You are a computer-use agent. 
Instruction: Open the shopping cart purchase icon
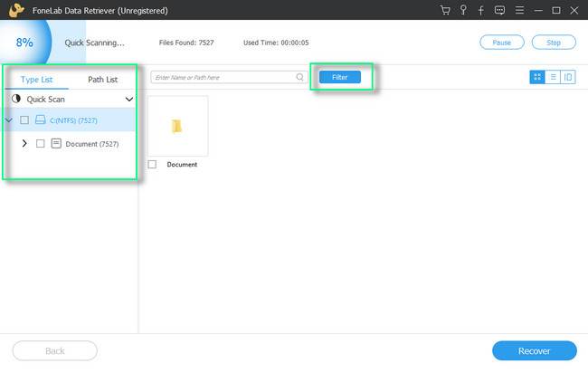click(x=445, y=10)
